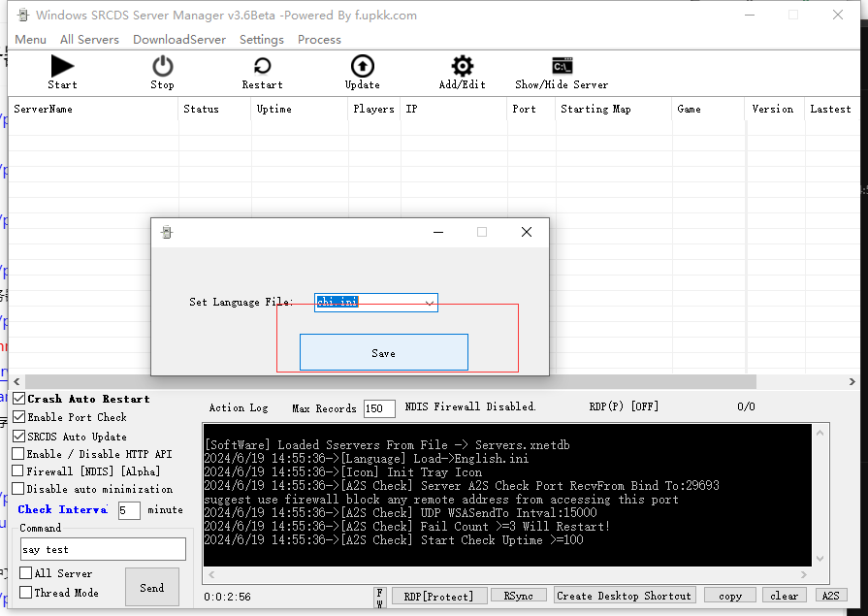This screenshot has width=868, height=616.
Task: Click the Create Desktop Shortcut button
Action: pos(625,596)
